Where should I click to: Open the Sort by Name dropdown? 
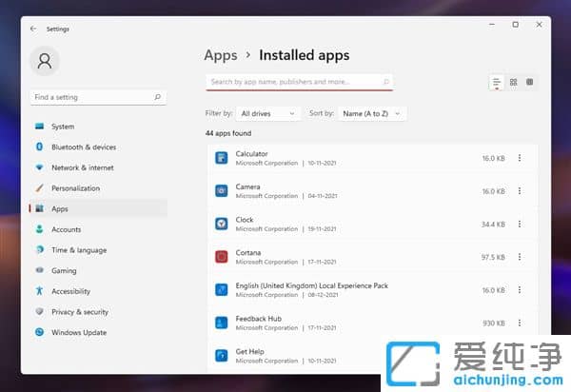(372, 113)
